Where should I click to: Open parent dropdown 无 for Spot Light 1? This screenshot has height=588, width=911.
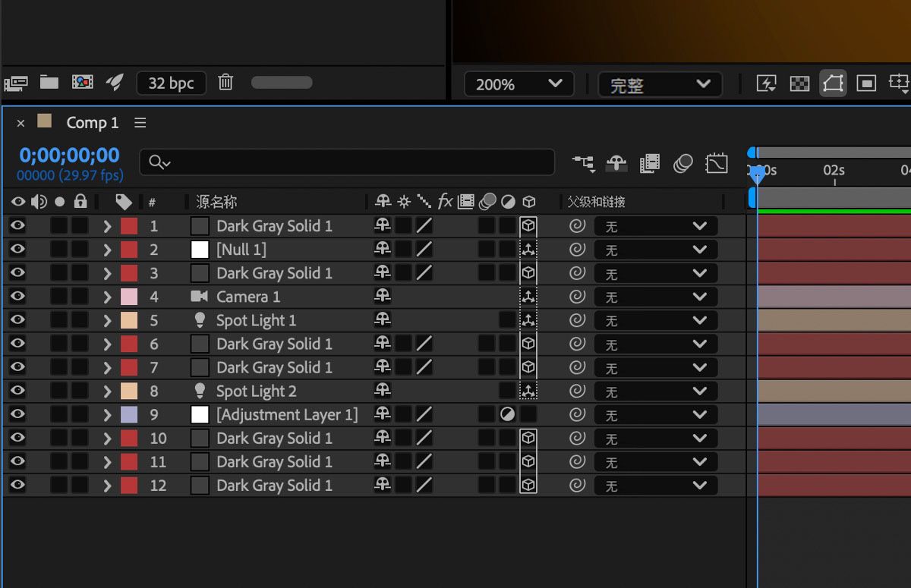click(x=656, y=320)
